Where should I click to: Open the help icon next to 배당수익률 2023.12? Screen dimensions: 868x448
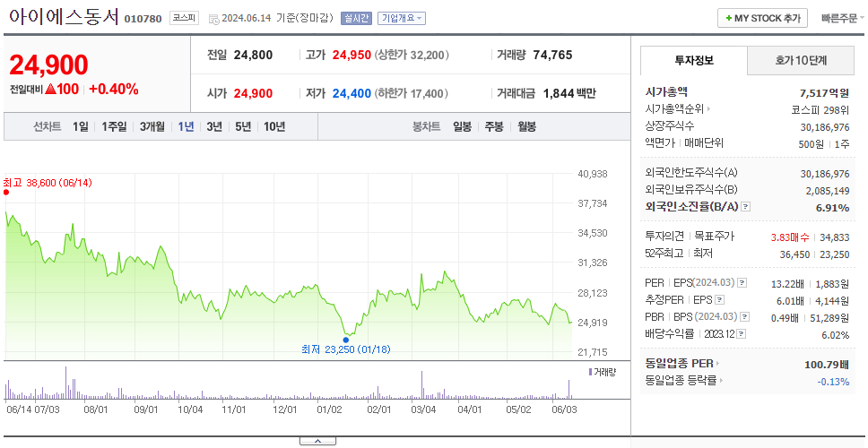(x=742, y=334)
